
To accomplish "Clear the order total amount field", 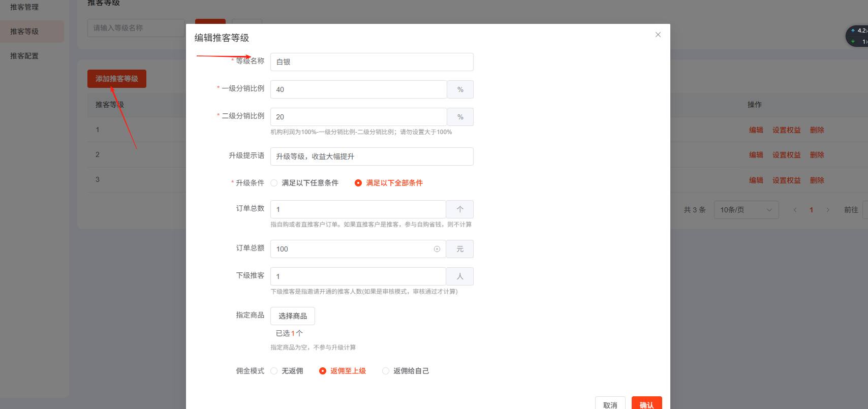I will (437, 249).
